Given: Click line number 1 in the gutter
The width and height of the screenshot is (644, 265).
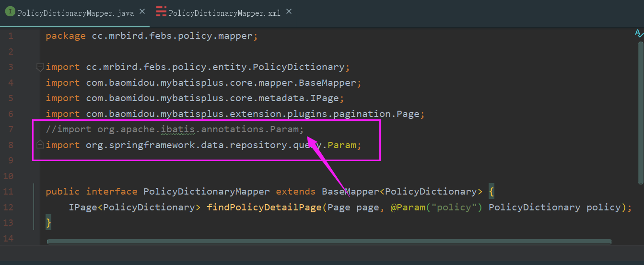Looking at the screenshot, I should tap(11, 36).
